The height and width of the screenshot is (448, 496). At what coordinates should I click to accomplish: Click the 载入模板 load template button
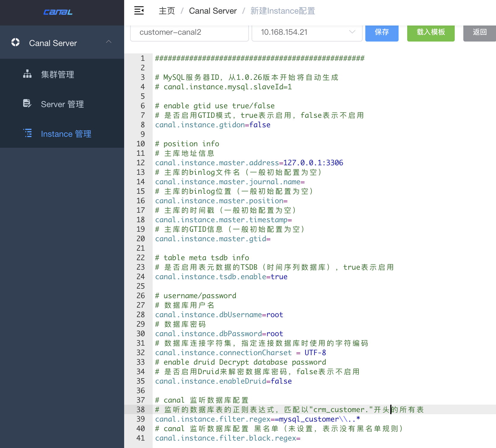[431, 32]
